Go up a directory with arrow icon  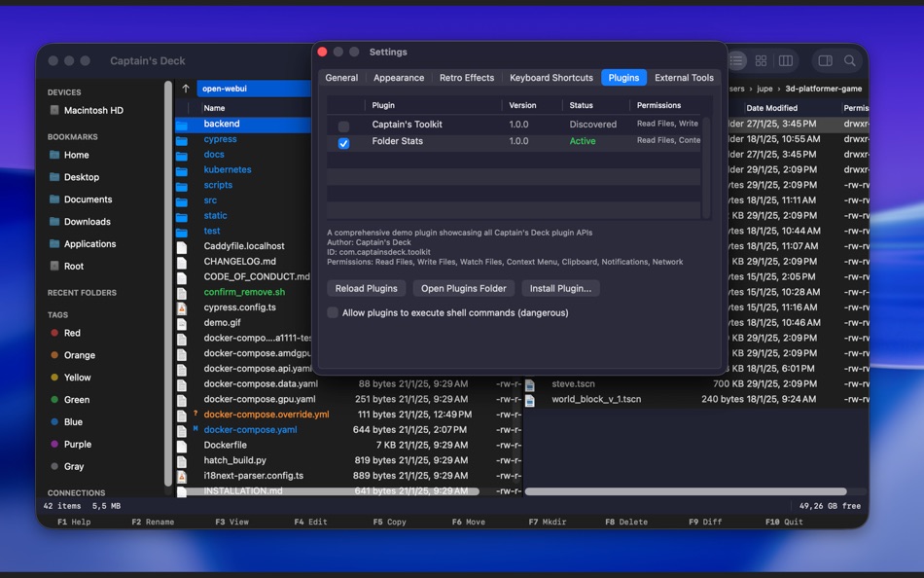[x=186, y=89]
